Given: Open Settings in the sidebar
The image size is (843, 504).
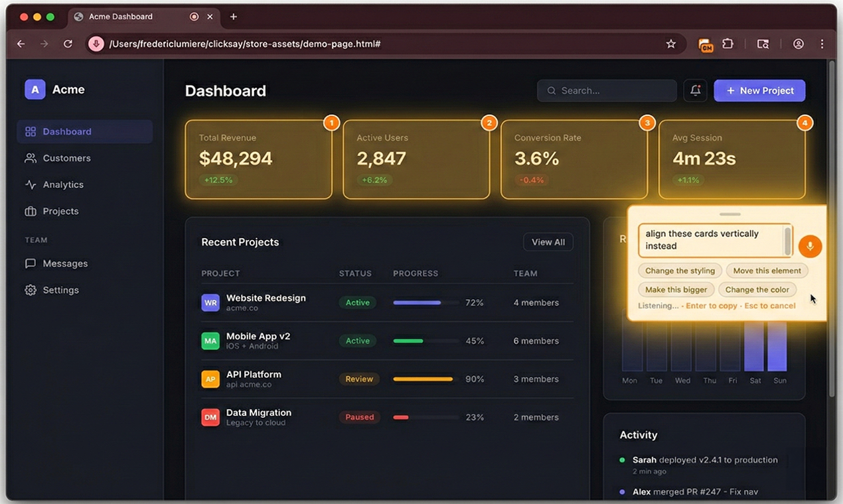Looking at the screenshot, I should (x=85, y=290).
